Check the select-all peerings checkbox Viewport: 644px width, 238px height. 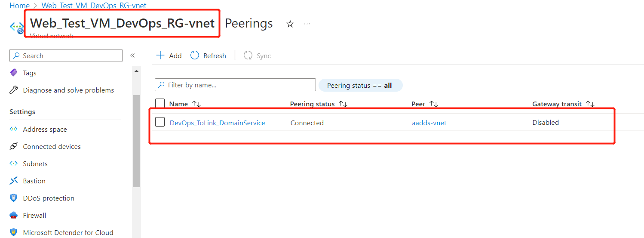tap(160, 104)
